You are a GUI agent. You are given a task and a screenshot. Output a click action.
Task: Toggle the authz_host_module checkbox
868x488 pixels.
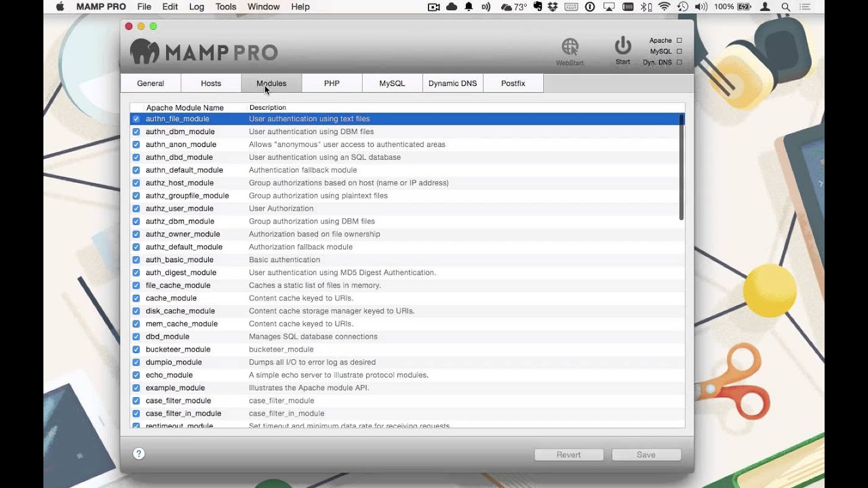point(136,183)
